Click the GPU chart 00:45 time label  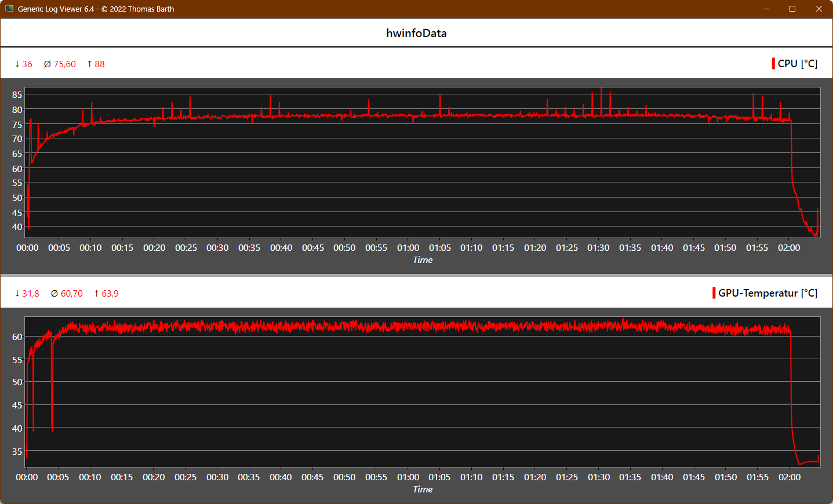click(x=312, y=477)
